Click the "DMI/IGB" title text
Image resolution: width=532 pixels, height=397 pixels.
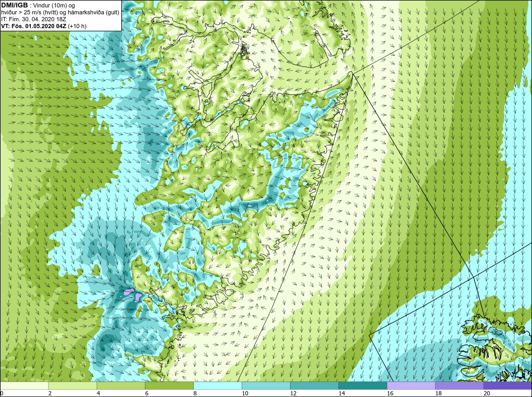[x=14, y=5]
